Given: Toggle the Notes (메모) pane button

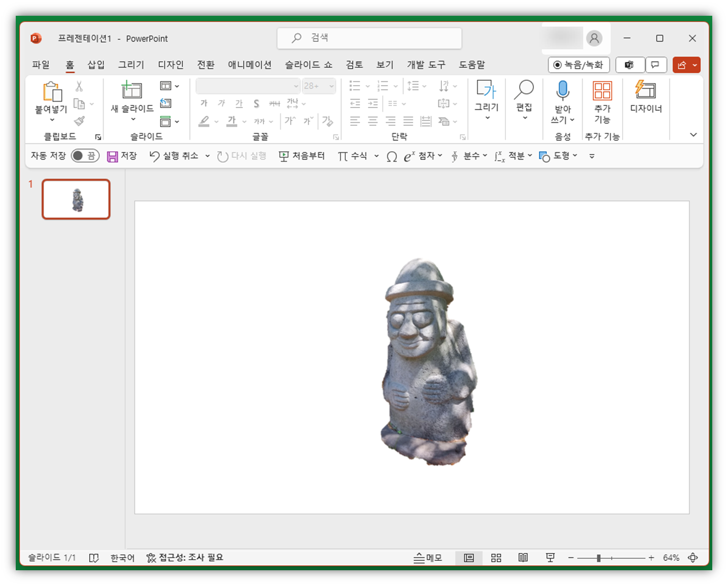Looking at the screenshot, I should point(428,557).
